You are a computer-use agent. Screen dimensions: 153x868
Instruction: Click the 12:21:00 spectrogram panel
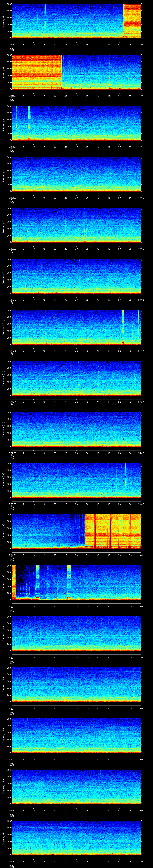click(x=77, y=378)
